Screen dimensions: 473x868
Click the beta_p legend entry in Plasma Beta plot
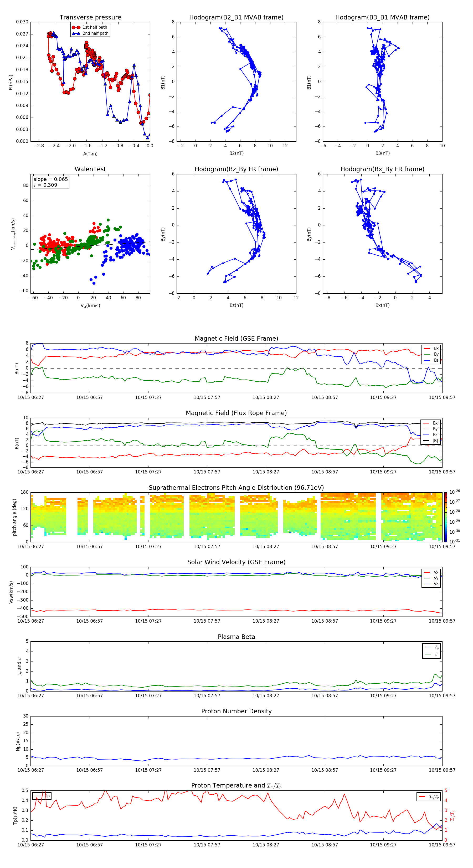click(431, 647)
